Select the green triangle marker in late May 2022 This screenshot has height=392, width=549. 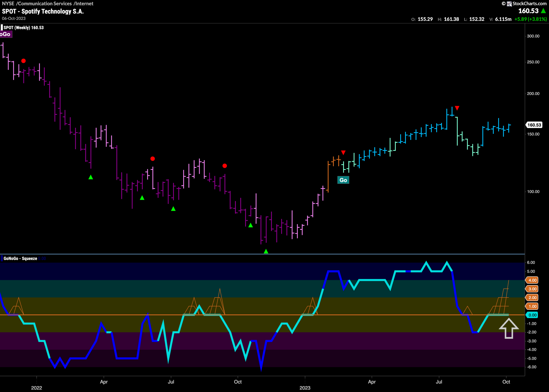[x=142, y=198]
